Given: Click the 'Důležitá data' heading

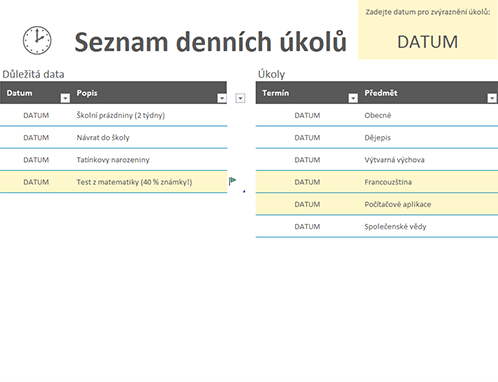Looking at the screenshot, I should 33,74.
